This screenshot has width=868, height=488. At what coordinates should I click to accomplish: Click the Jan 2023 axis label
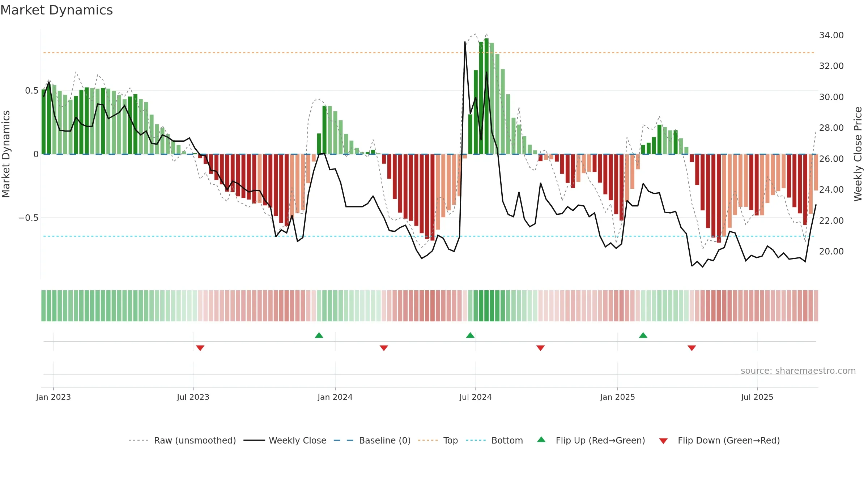click(54, 397)
